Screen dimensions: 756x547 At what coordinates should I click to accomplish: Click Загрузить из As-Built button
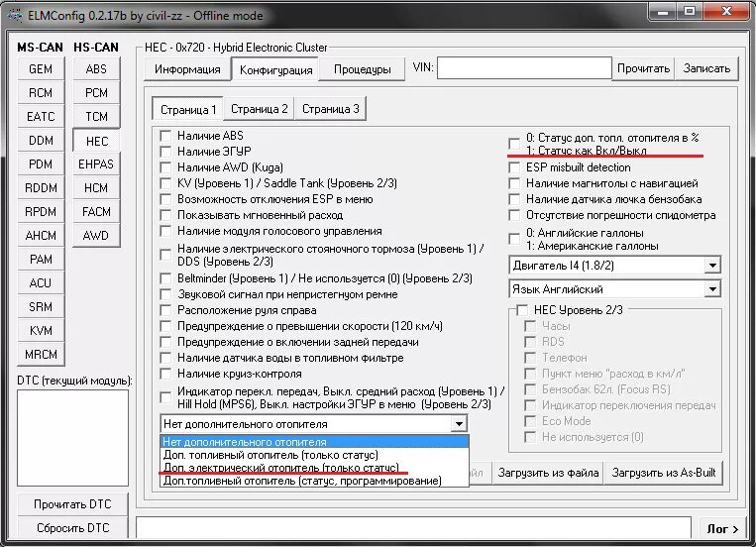tap(664, 473)
